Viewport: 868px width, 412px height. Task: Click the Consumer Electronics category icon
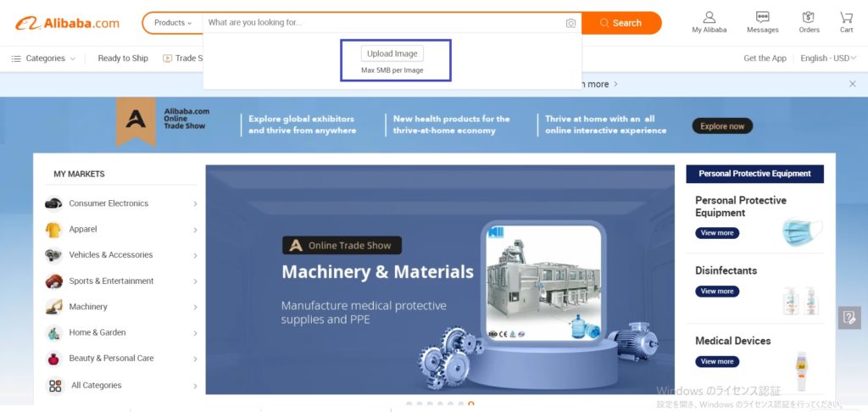click(x=53, y=203)
